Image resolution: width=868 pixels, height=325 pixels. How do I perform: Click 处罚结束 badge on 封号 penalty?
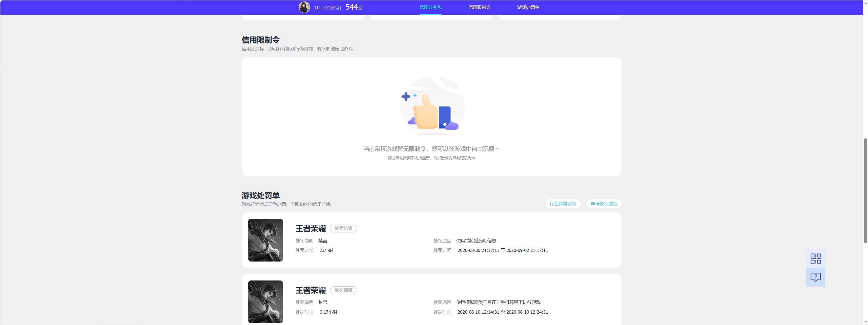coord(343,290)
